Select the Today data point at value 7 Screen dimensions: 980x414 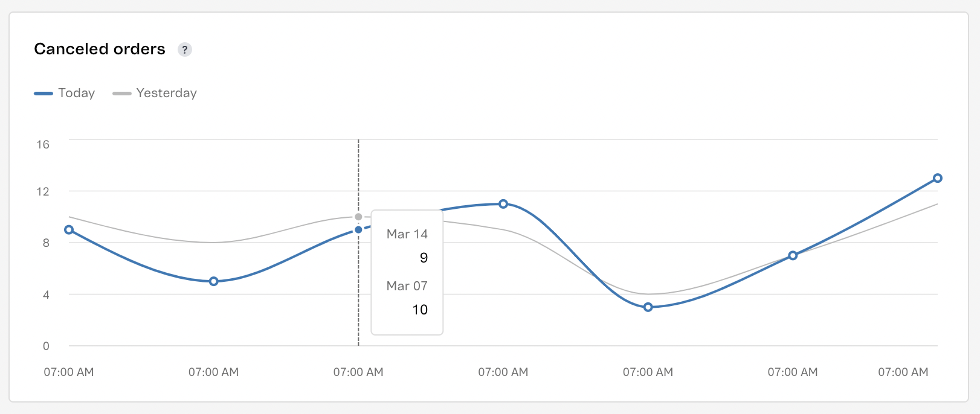(793, 256)
